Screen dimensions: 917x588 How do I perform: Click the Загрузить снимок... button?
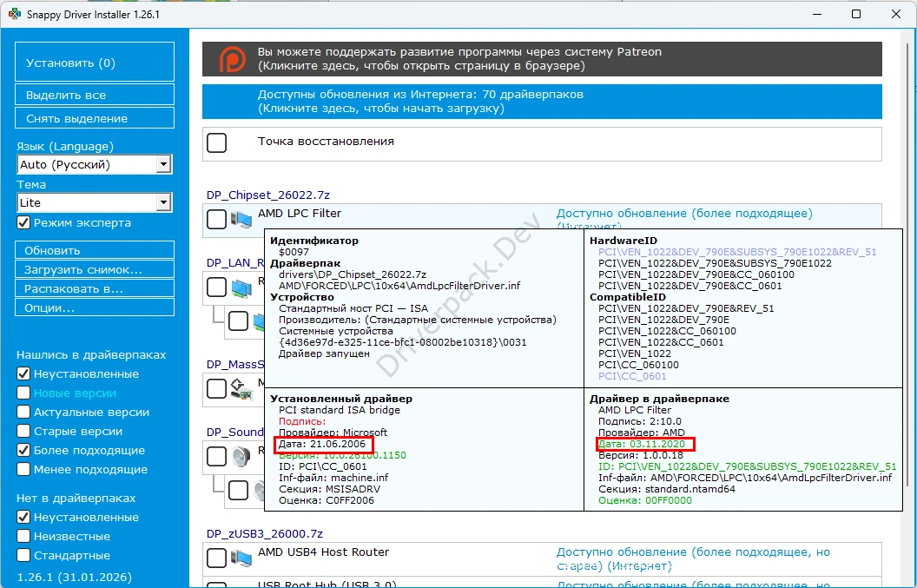(94, 269)
